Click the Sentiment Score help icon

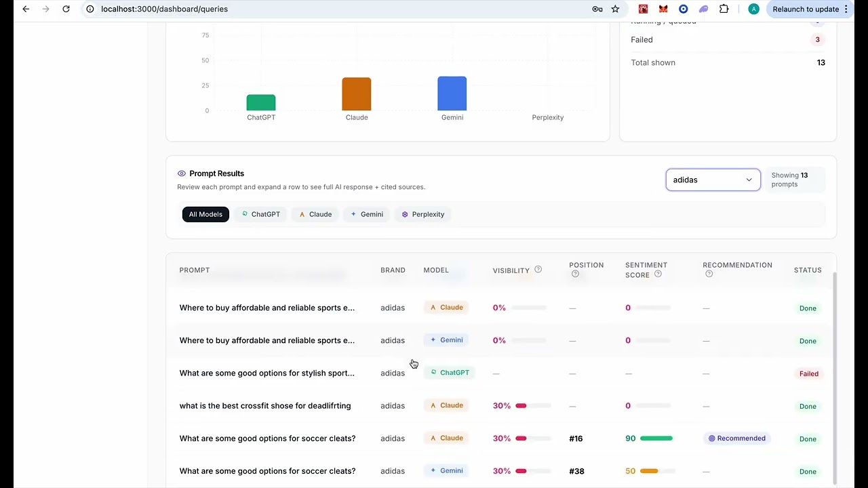coord(658,274)
